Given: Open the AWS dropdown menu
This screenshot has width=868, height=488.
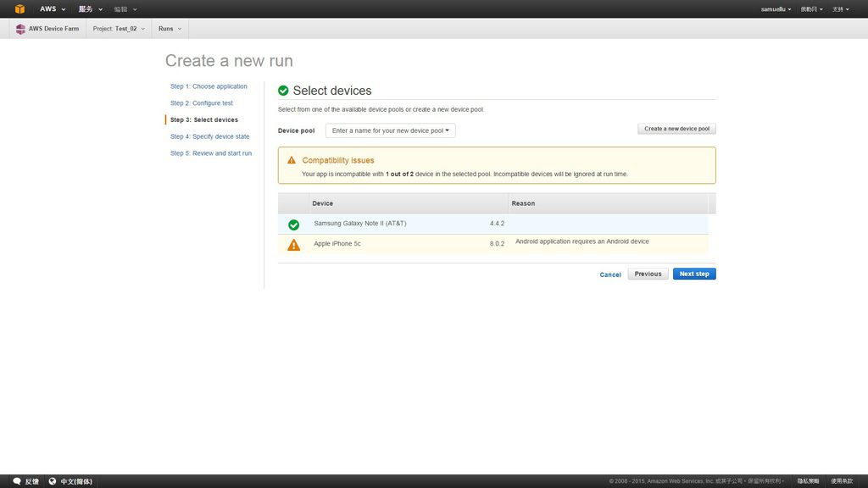Looking at the screenshot, I should [x=53, y=8].
